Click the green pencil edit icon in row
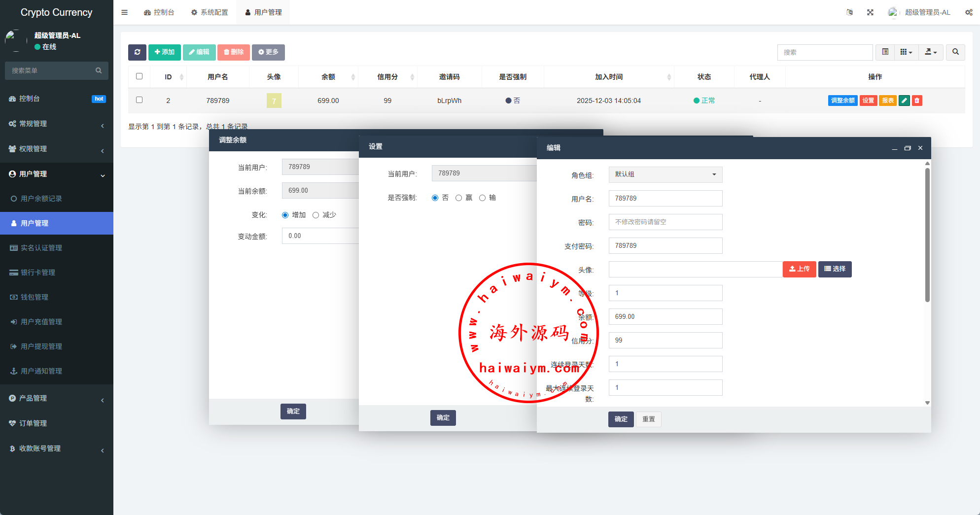 [x=904, y=101]
